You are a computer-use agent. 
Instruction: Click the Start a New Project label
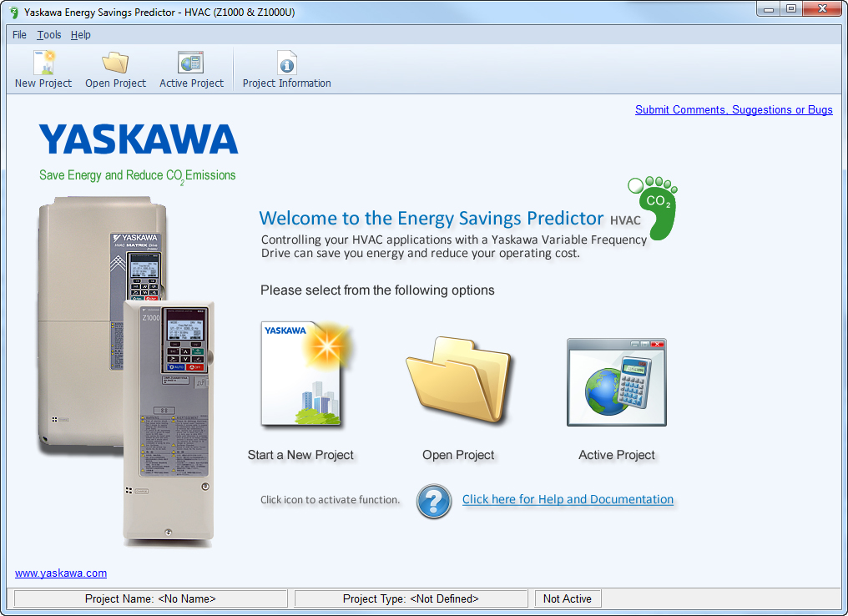point(300,455)
